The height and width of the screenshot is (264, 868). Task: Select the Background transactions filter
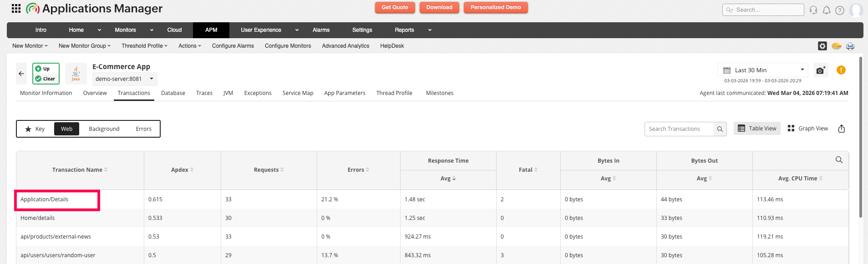point(104,129)
